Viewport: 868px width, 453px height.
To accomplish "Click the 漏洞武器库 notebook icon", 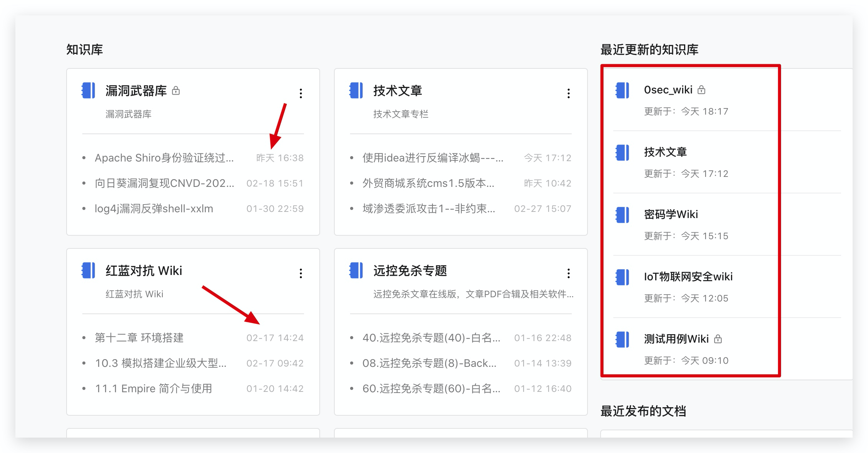I will click(88, 90).
